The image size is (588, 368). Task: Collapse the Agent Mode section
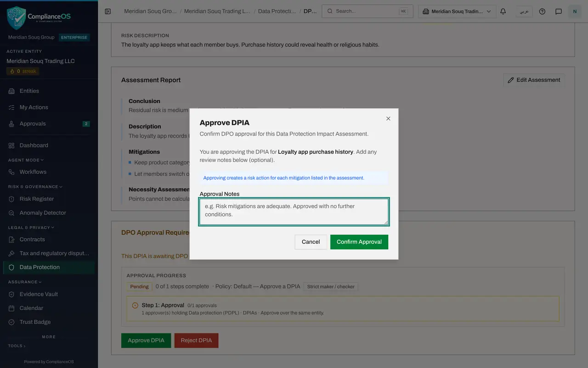point(26,160)
